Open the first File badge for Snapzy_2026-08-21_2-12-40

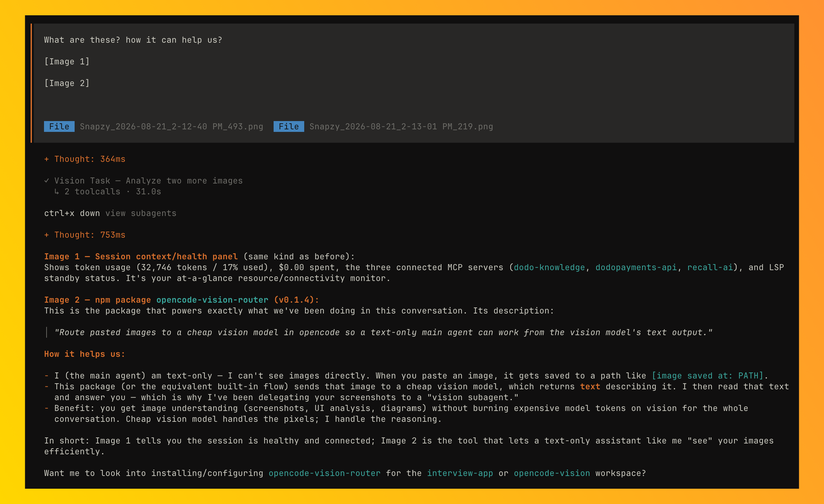point(59,126)
